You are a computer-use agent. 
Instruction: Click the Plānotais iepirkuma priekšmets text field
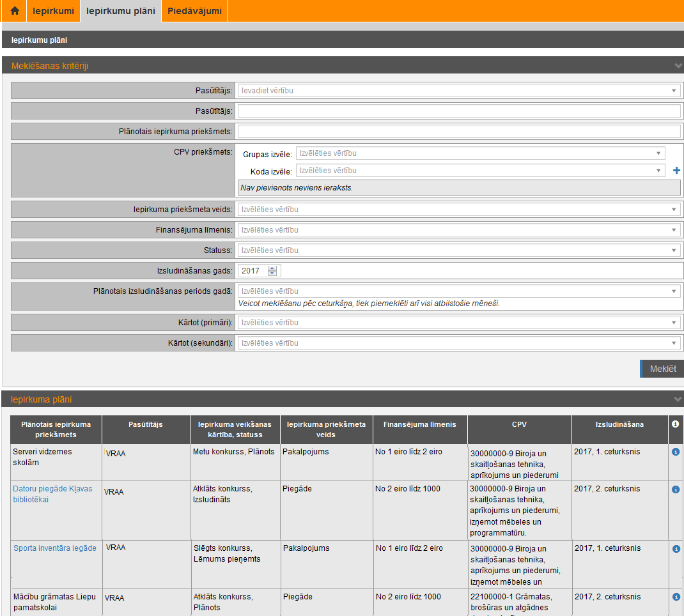click(458, 132)
